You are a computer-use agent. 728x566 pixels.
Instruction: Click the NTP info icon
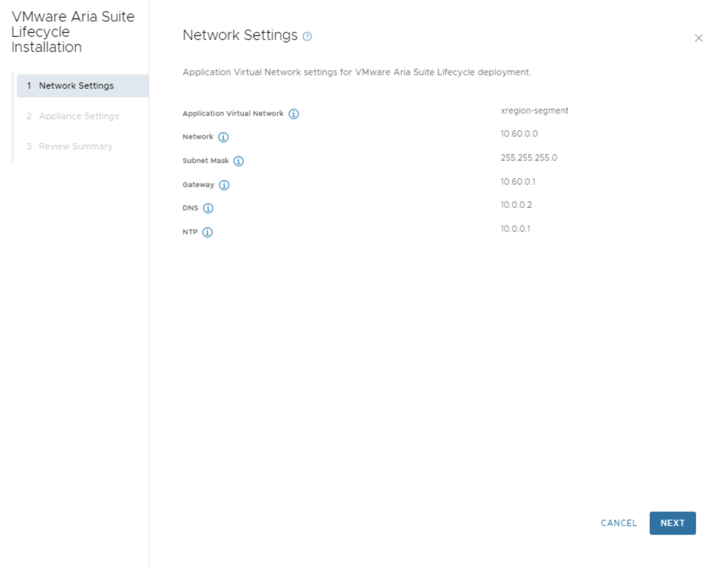point(208,233)
